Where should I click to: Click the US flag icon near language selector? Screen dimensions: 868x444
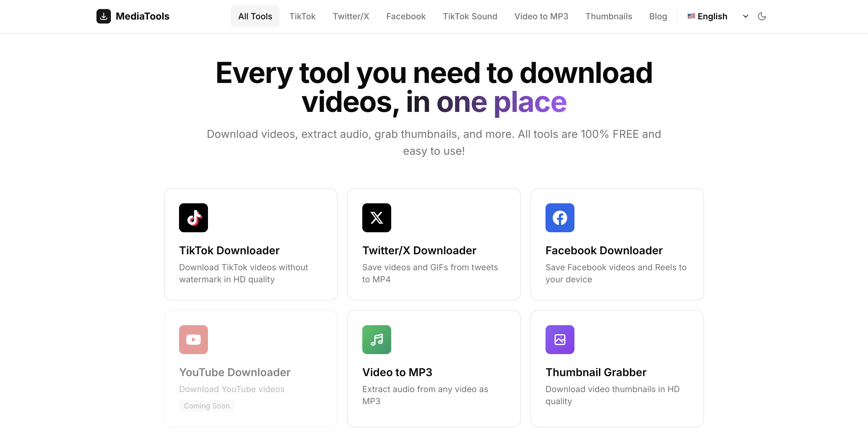tap(691, 16)
